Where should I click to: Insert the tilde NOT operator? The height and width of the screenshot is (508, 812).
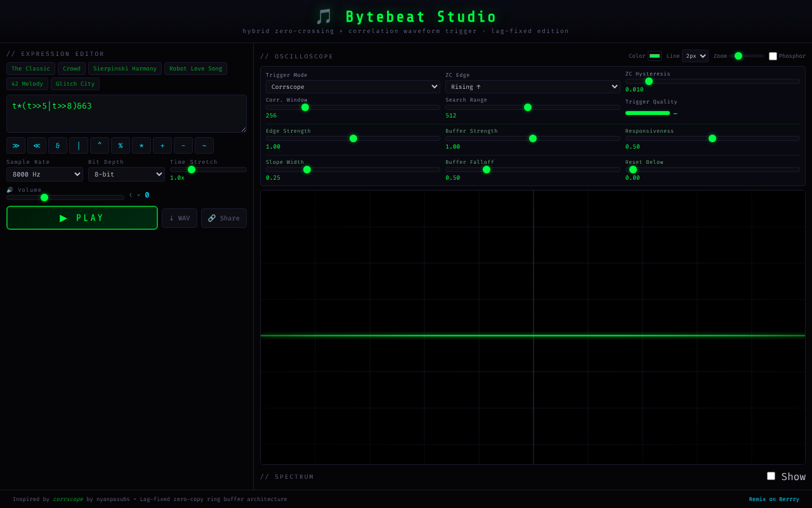click(204, 145)
